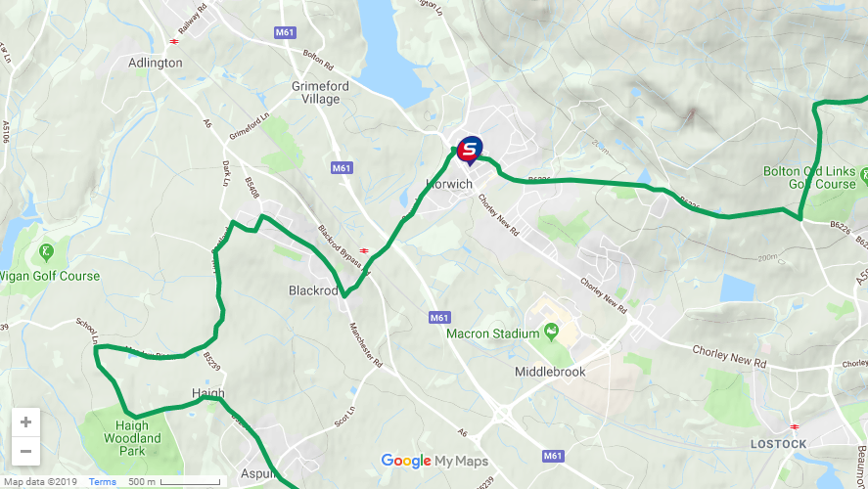The height and width of the screenshot is (489, 868).
Task: Click the Grimeford Village label
Action: [321, 92]
